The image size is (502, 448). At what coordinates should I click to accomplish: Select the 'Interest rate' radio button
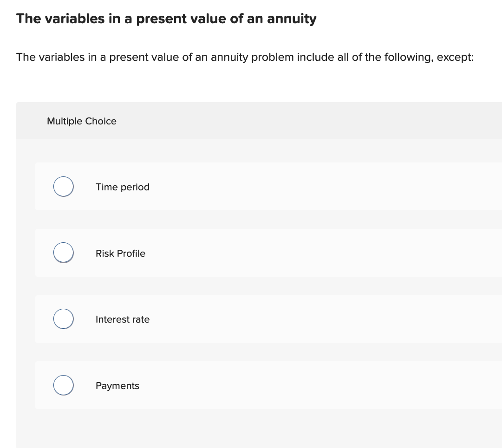pos(63,318)
